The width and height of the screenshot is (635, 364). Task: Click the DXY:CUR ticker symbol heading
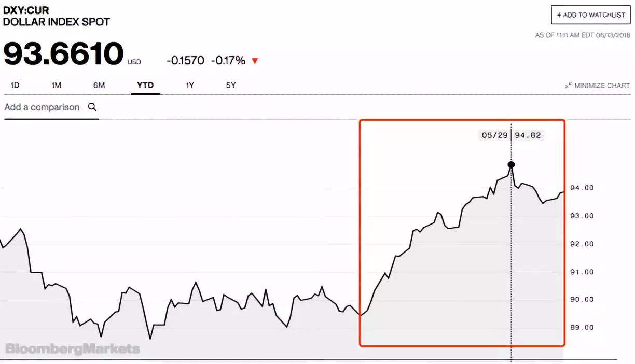tap(26, 10)
